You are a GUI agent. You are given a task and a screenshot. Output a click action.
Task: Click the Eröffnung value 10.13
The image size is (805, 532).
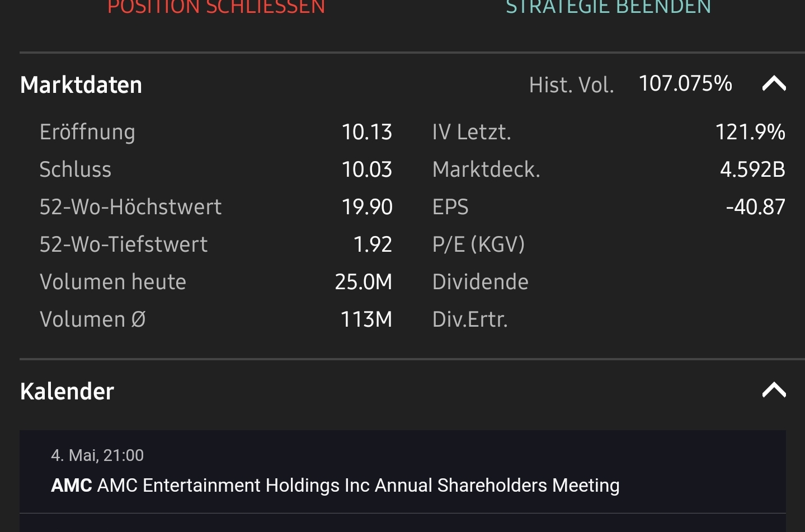click(x=368, y=132)
